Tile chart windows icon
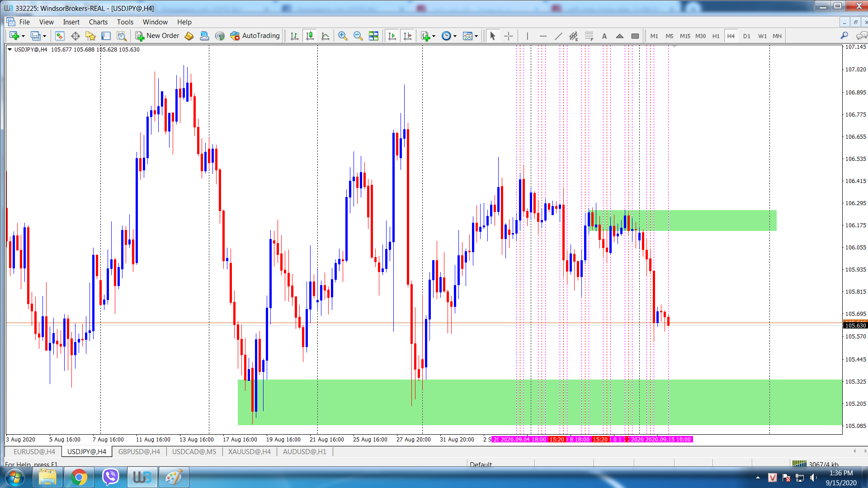 pos(373,36)
